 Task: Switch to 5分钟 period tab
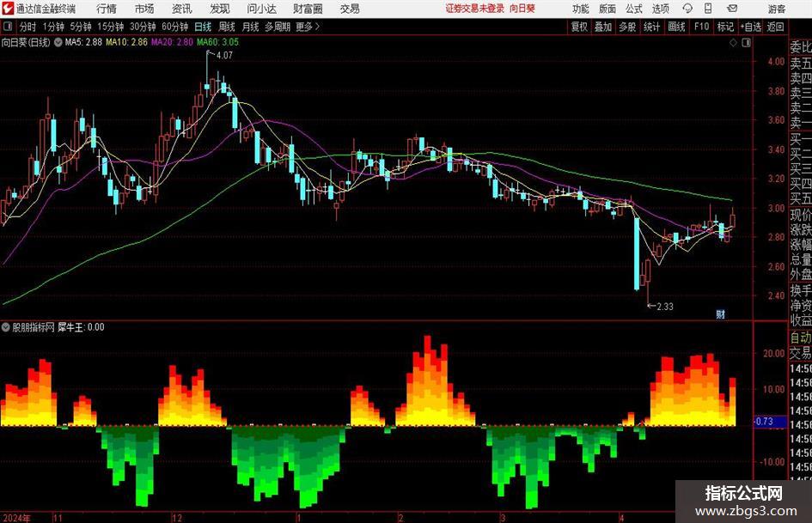pyautogui.click(x=80, y=27)
